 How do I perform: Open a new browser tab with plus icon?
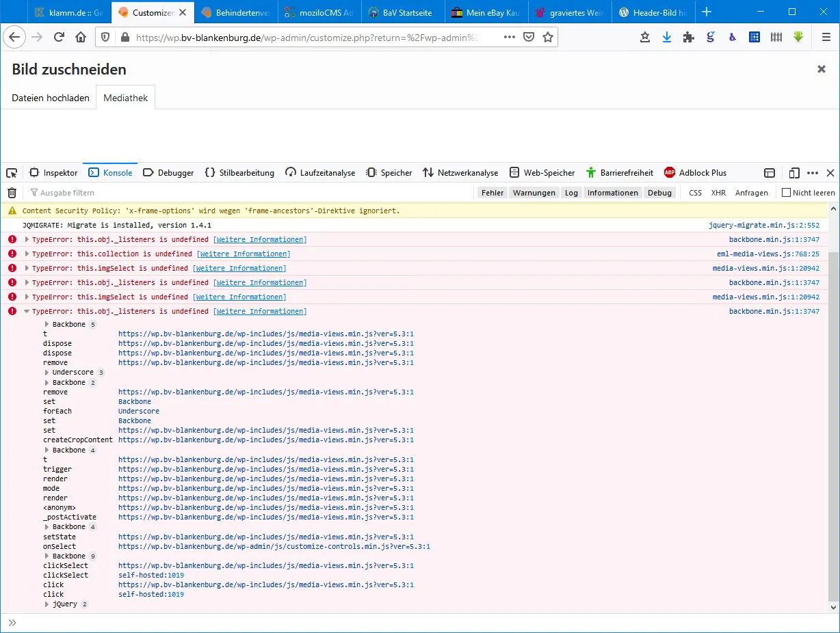707,12
